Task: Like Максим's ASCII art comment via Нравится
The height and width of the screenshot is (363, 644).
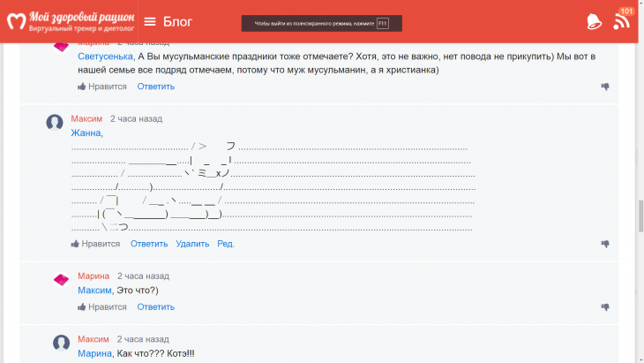Action: click(95, 244)
